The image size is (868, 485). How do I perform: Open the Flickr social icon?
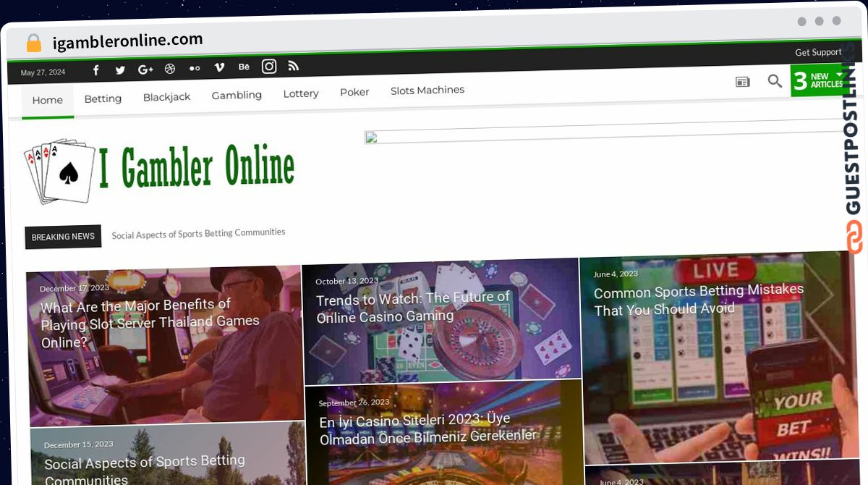195,68
